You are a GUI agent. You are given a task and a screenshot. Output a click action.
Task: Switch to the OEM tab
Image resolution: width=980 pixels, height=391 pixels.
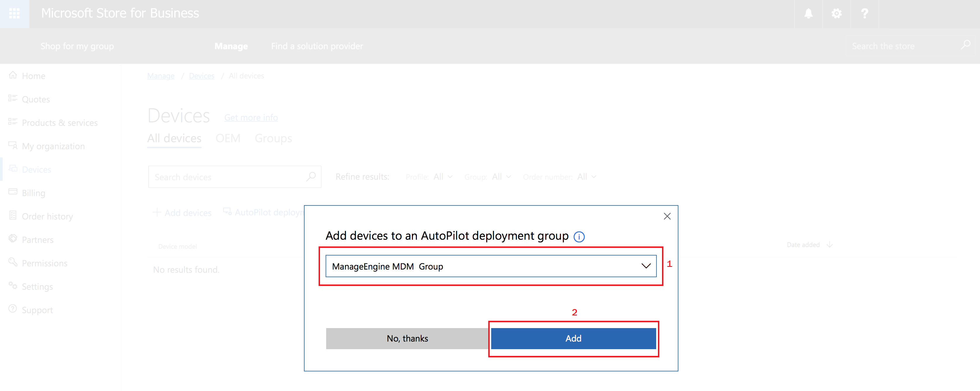point(228,138)
